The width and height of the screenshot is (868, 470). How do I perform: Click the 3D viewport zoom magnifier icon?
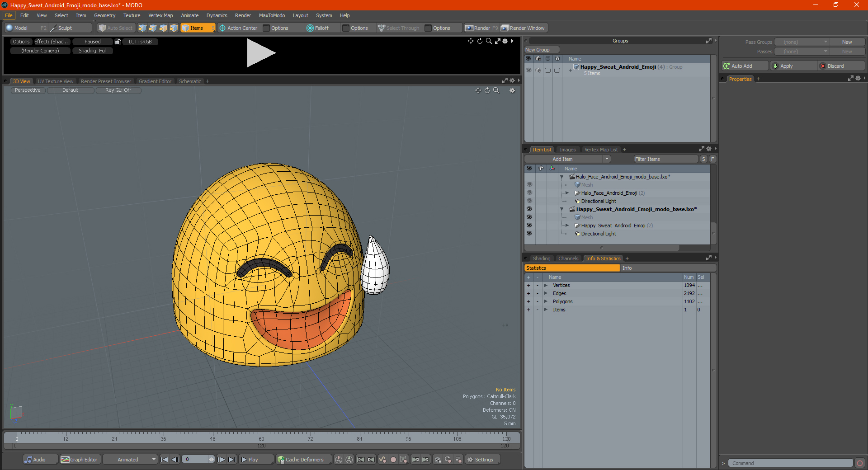point(496,90)
